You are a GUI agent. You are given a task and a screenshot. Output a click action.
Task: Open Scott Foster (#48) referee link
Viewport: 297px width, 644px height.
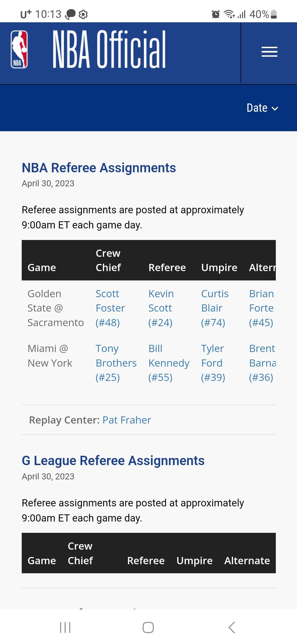coord(110,308)
